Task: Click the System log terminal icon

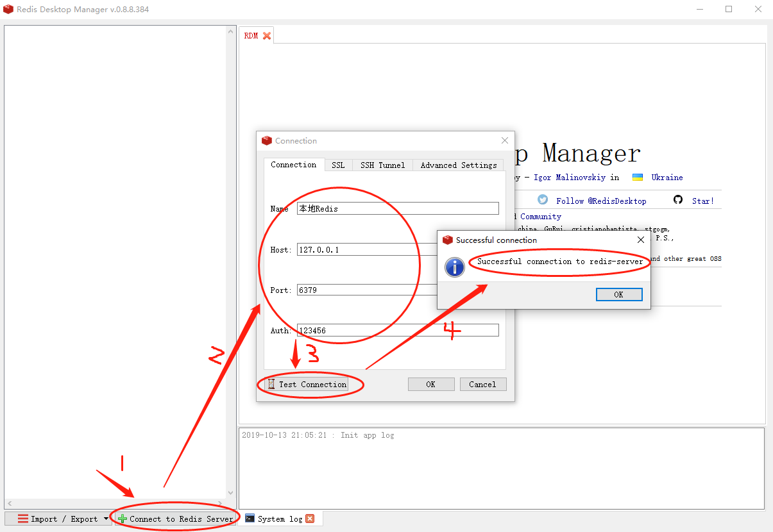Action: (250, 519)
